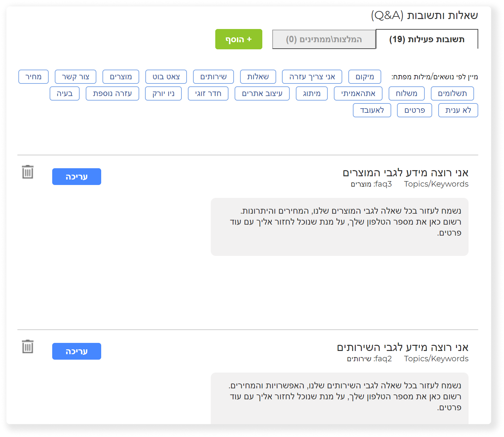Screen dimensions: 504x437
Task: Open the 'המלצות\ממתינים (0)' tab
Action: click(324, 39)
